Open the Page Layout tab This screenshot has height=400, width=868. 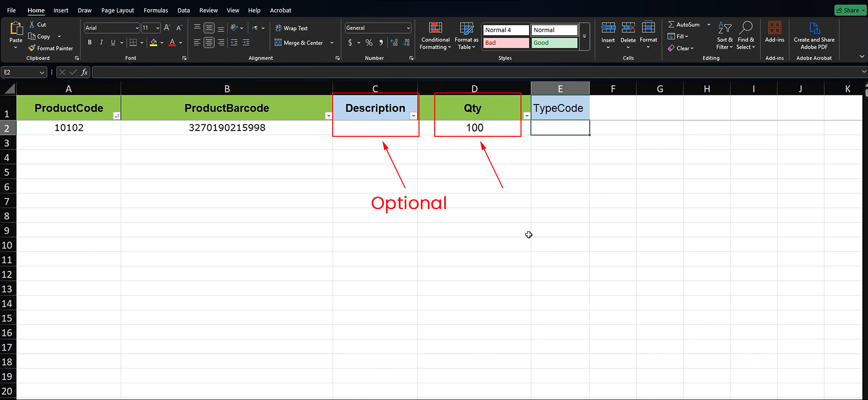tap(117, 10)
